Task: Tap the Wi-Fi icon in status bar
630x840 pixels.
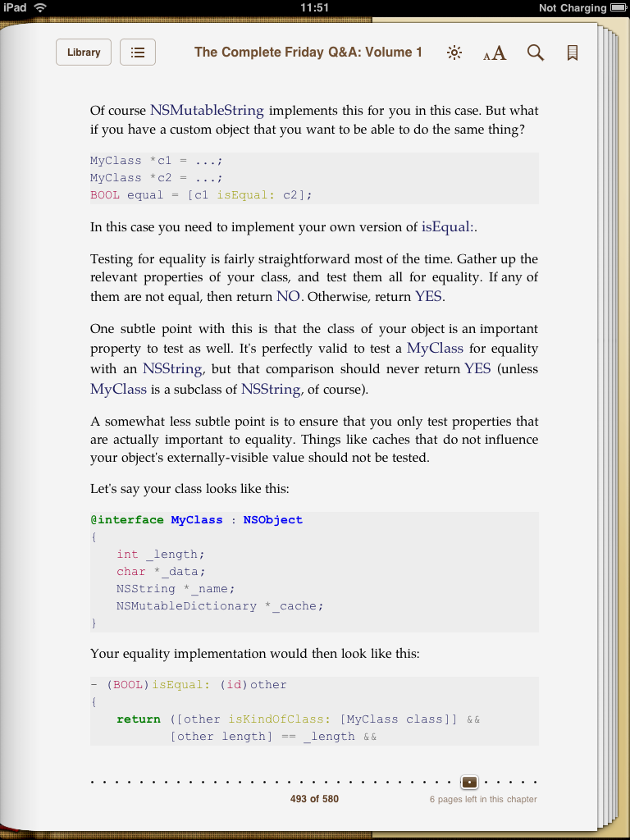Action: point(40,7)
